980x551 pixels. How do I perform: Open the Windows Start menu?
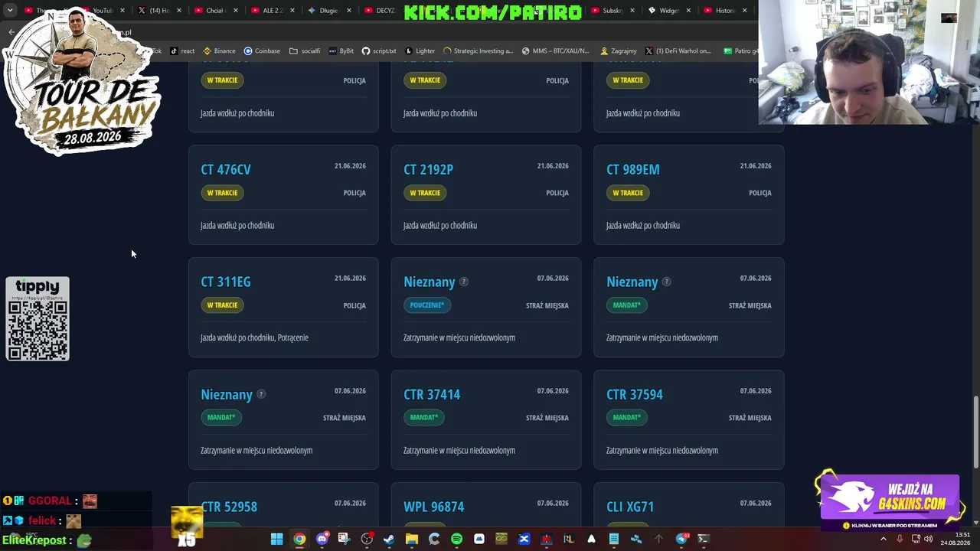click(x=276, y=539)
